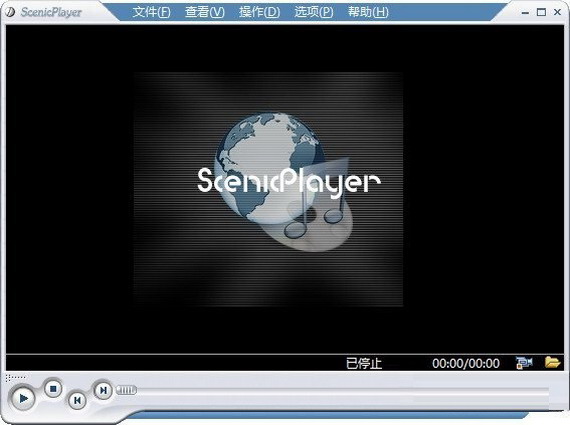Maximize the ScenicPlayer window
The image size is (570, 425).
coord(541,12)
